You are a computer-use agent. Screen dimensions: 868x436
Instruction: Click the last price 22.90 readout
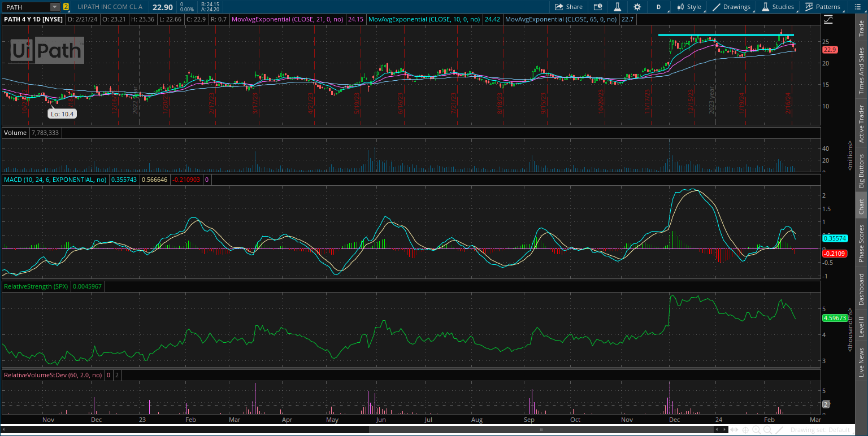(162, 7)
